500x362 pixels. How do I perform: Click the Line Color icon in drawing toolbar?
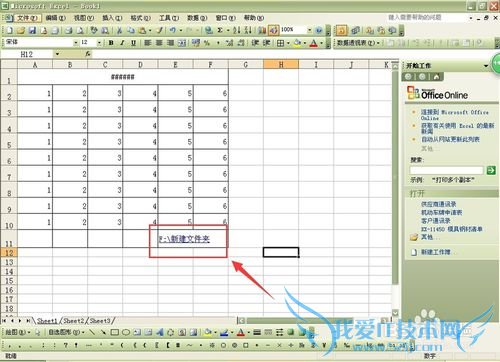(224, 332)
